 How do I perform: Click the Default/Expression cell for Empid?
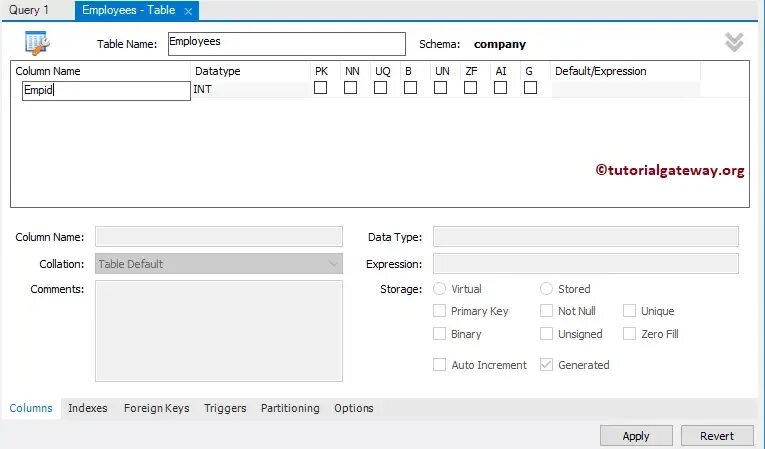tap(626, 90)
